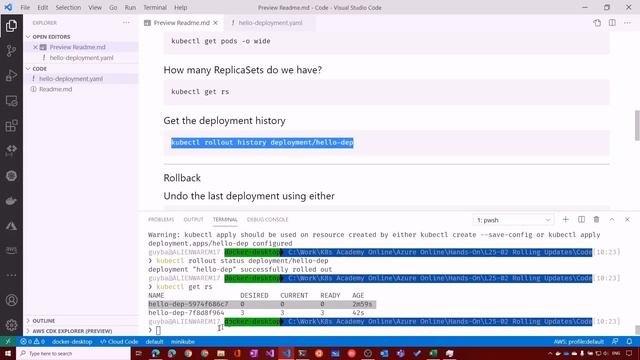Screen dimensions: 640x360
Task: Maximize the panel size chevron
Action: coord(612,220)
